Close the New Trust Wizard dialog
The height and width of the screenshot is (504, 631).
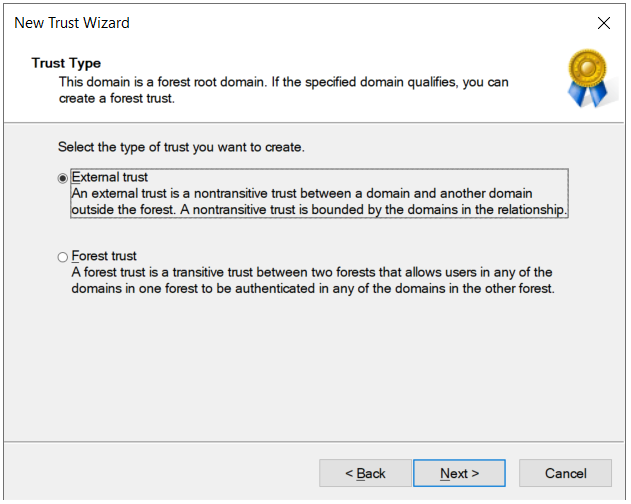coord(603,23)
